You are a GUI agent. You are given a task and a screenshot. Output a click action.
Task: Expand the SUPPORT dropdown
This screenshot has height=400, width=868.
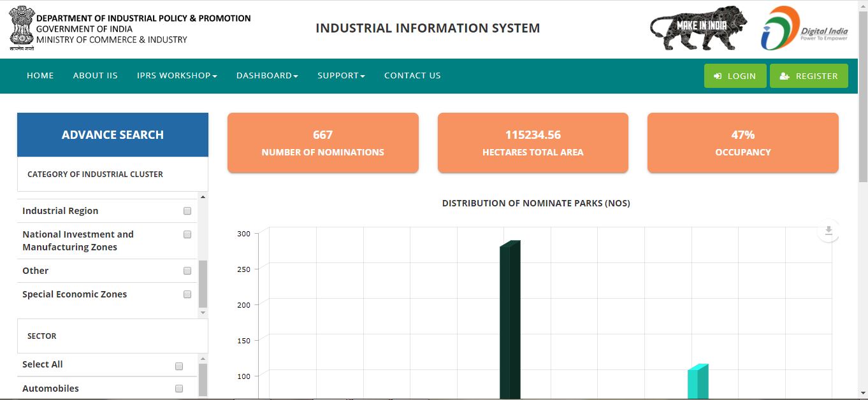pos(341,75)
